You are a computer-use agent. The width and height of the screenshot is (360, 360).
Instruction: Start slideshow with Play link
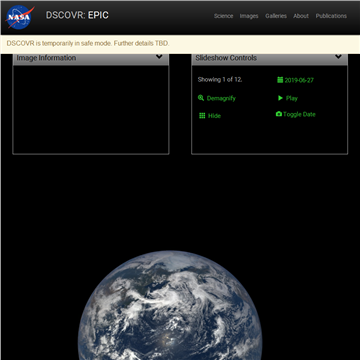pos(292,98)
